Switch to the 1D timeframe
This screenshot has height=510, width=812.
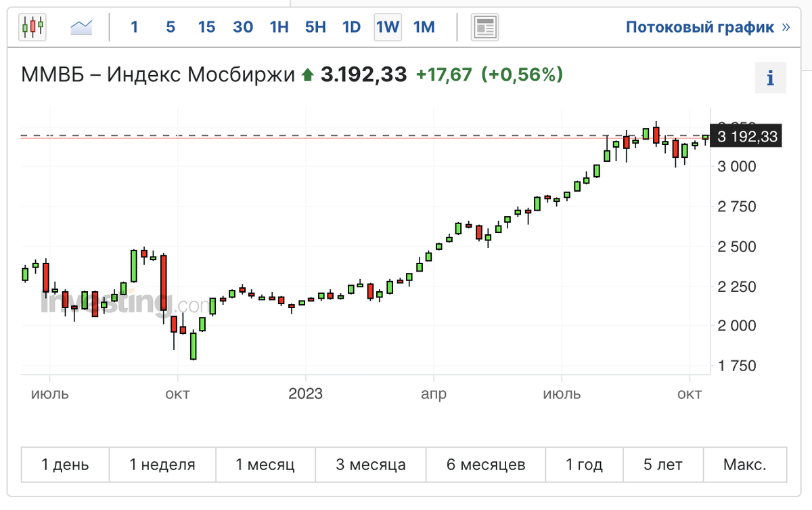351,28
